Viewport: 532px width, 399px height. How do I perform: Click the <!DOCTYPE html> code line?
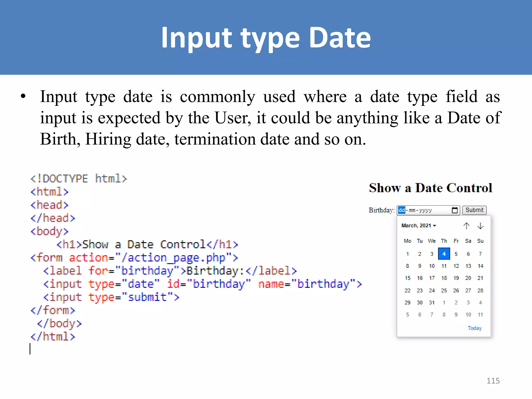coord(78,179)
